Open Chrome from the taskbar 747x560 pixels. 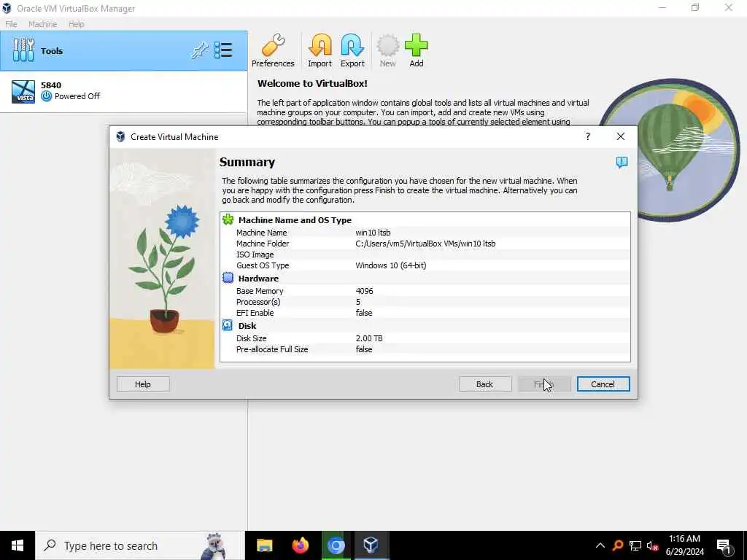336,545
